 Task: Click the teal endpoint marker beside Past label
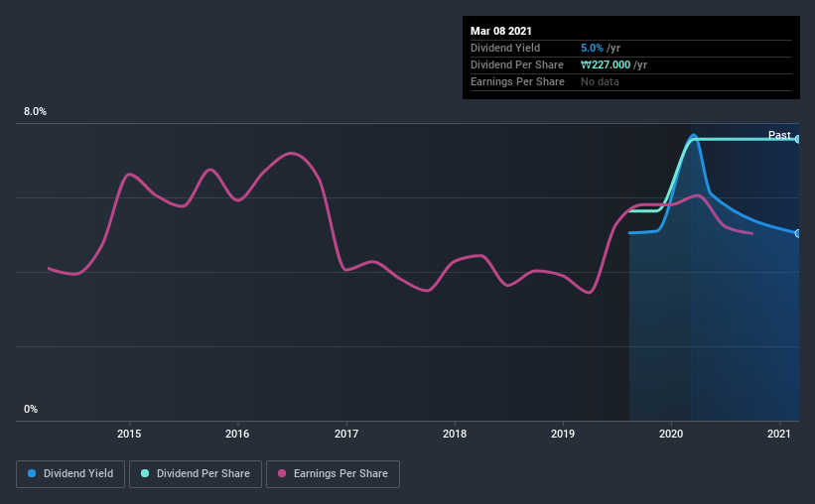pos(798,139)
